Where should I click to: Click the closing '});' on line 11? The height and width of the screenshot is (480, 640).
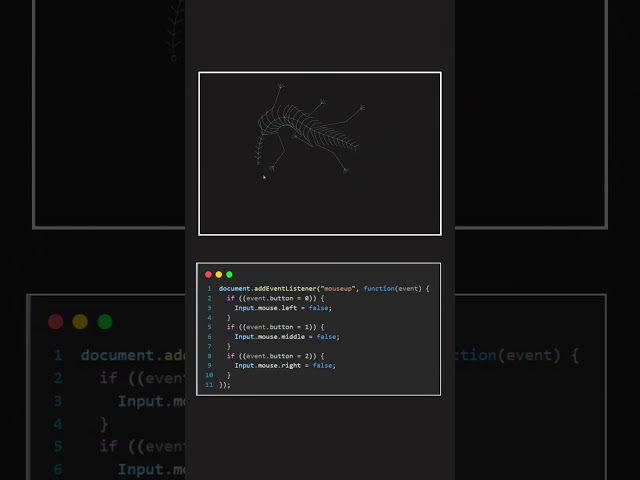coord(224,385)
